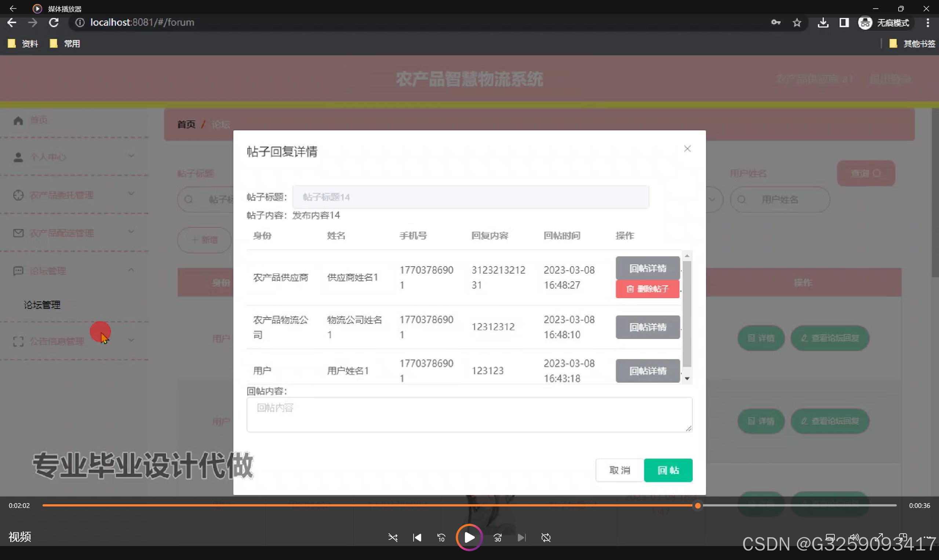Reload page with browser refresh icon
939x560 pixels.
click(54, 23)
